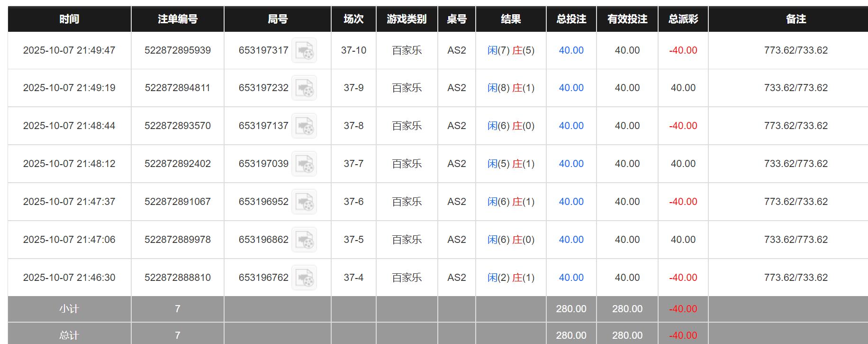
Task: Open the video icon for 局号 653197232
Action: pyautogui.click(x=306, y=88)
